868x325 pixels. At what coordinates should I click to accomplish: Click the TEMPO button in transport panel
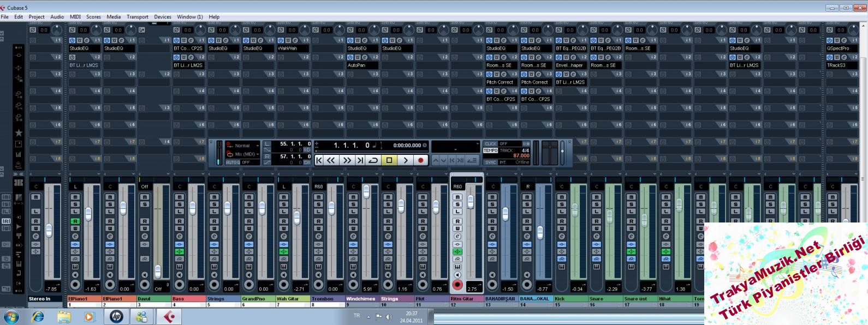490,151
